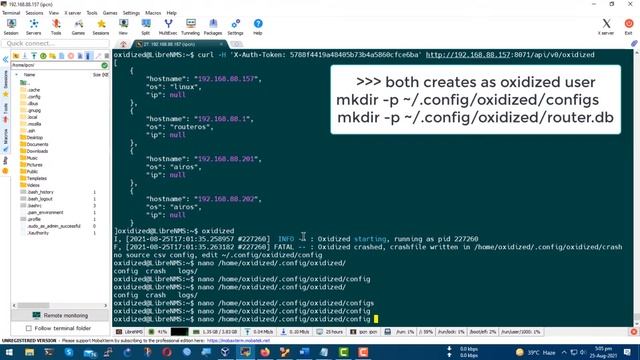Image resolution: width=640 pixels, height=360 pixels.
Task: Select the .cache folder
Action: [x=30, y=90]
